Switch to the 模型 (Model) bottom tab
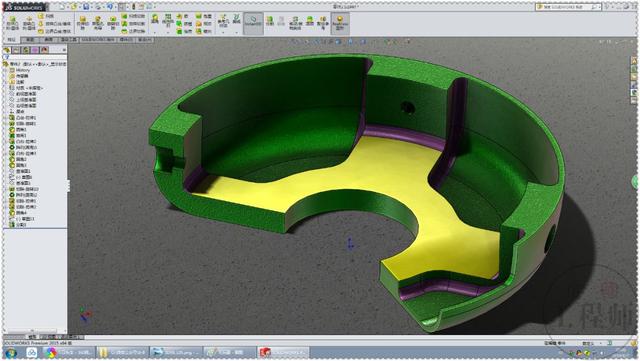 tap(32, 337)
